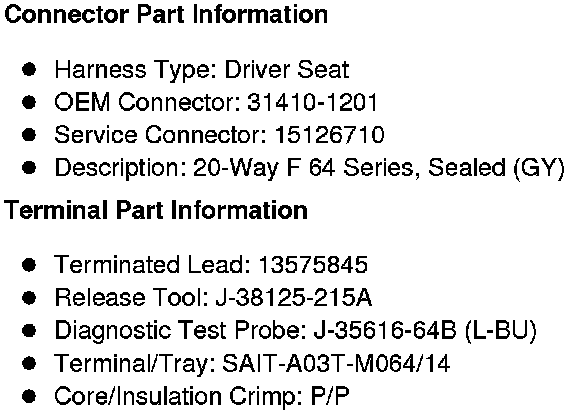
Task: Click the bullet beside Terminal/Tray
Action: 29,363
